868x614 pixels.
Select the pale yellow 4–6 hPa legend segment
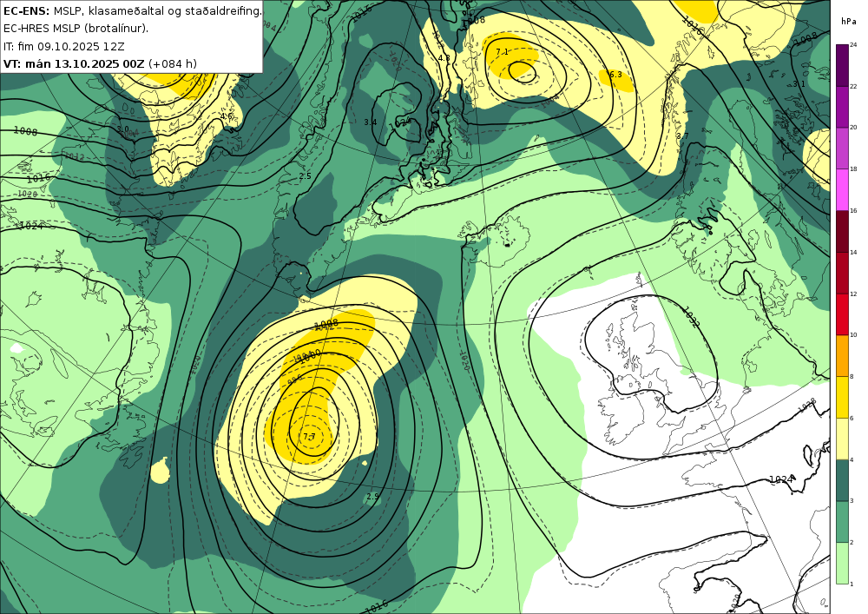click(x=843, y=438)
